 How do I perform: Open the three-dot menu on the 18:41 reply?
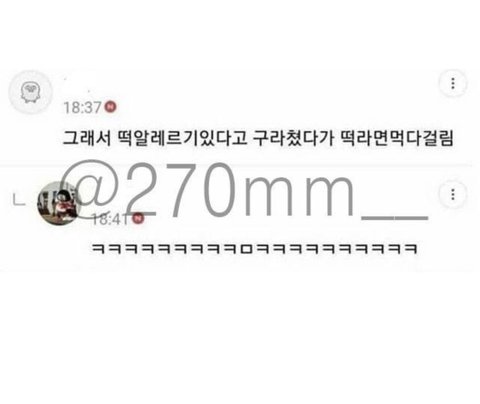(x=453, y=194)
